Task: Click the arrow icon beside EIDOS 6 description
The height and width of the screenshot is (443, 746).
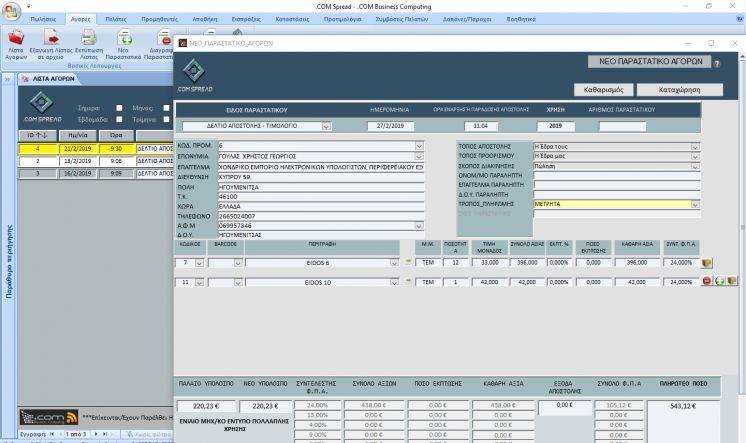Action: click(408, 262)
